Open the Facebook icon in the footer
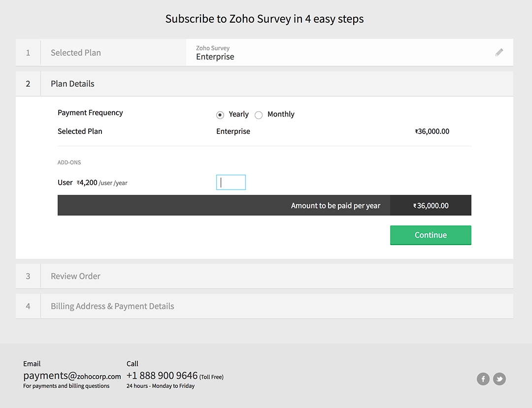The image size is (532, 408). tap(483, 379)
